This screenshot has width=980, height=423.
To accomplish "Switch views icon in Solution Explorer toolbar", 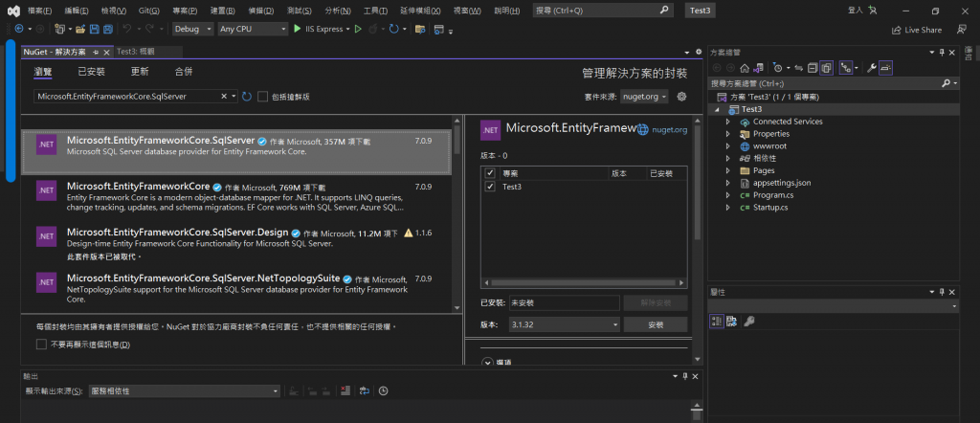I will pos(758,68).
